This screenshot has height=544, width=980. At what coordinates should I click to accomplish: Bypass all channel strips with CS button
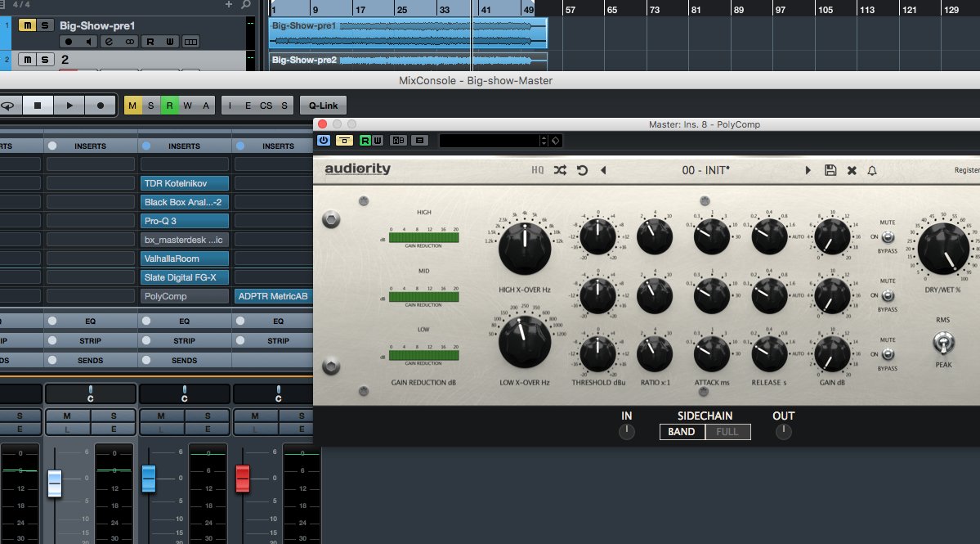(x=266, y=106)
